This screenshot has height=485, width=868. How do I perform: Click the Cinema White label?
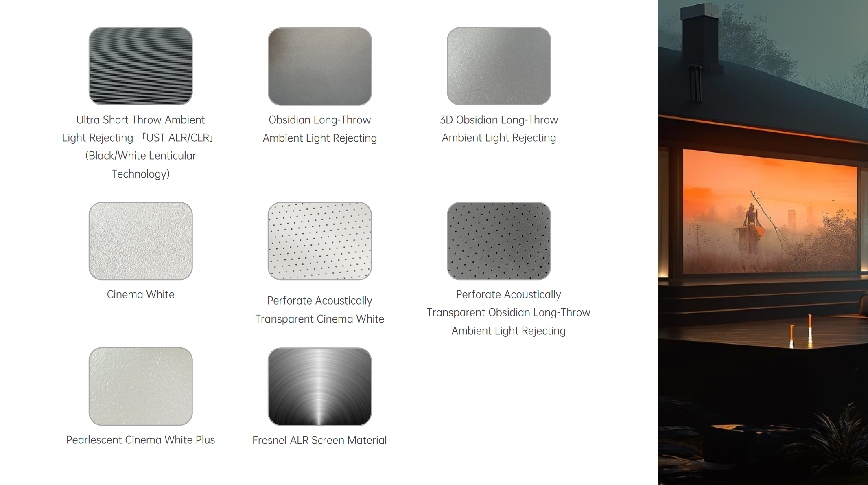tap(140, 294)
